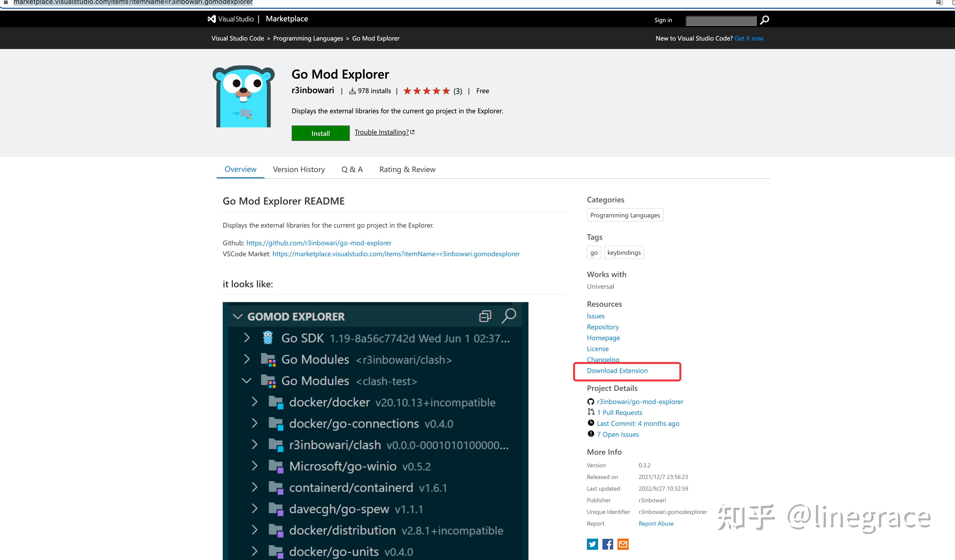Share the extension via email
The image size is (955, 560).
coord(623,544)
